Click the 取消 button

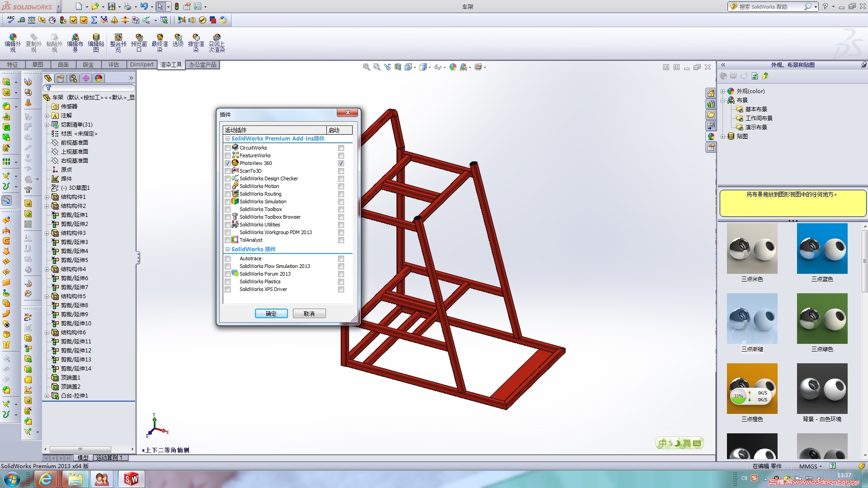click(309, 314)
